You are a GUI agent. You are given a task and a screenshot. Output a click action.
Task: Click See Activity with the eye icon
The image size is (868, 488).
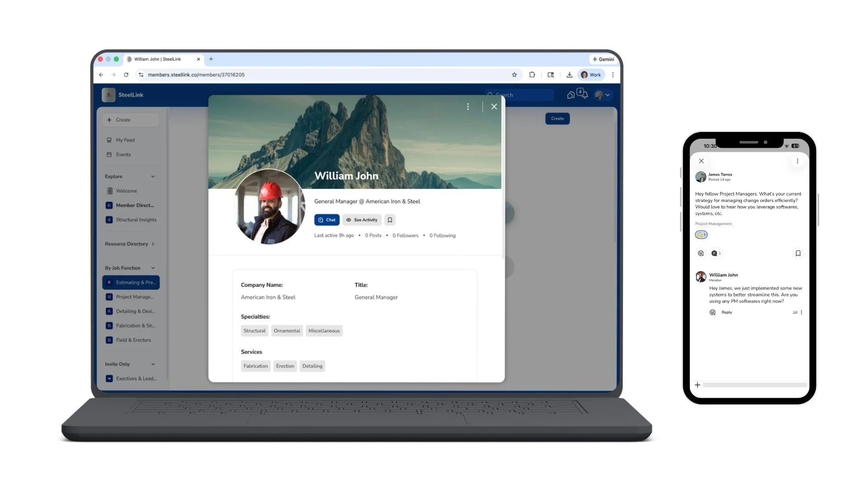(362, 220)
